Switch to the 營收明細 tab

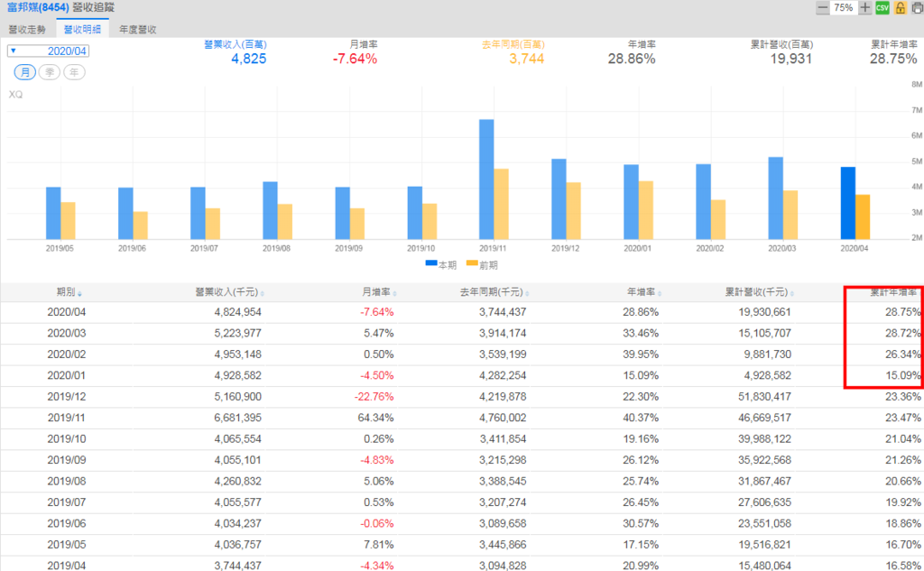82,30
